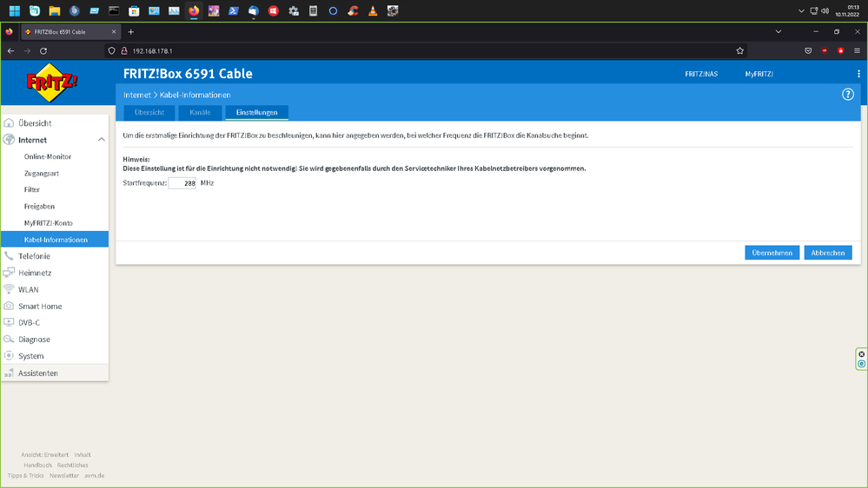Show hidden system tray icons
This screenshot has width=868, height=488.
(800, 11)
